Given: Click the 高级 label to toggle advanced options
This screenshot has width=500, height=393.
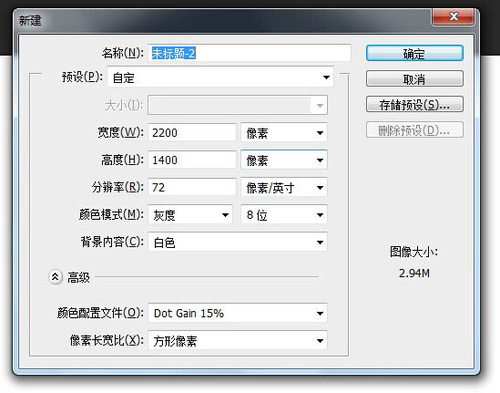Looking at the screenshot, I should pos(79,277).
